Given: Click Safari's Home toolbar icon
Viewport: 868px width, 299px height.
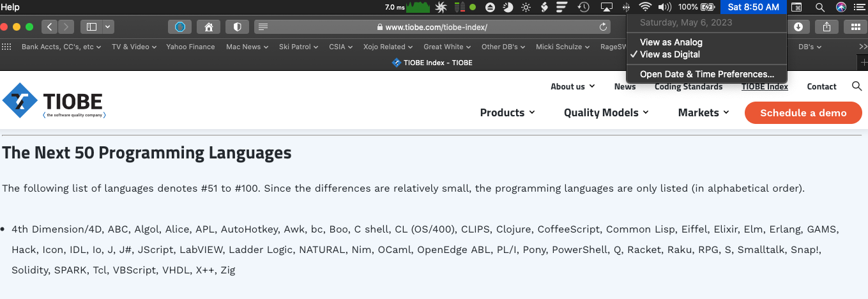Looking at the screenshot, I should tap(208, 27).
